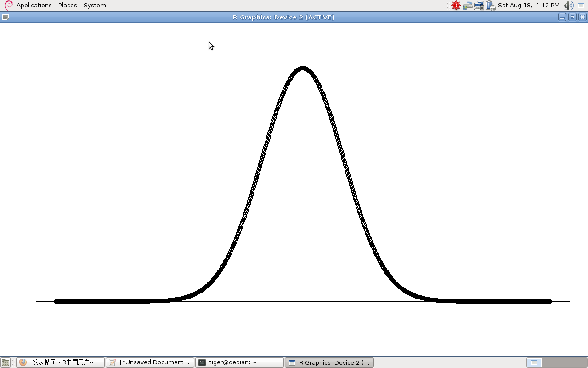Open the Places menu
This screenshot has width=588, height=368.
pos(68,6)
